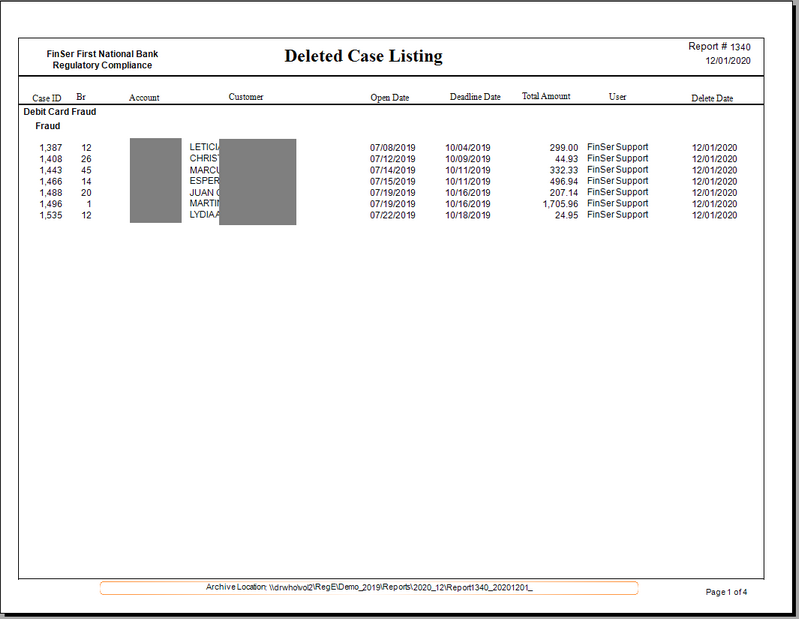The image size is (799, 619).
Task: Click customer name starting JUAN
Action: coord(204,193)
